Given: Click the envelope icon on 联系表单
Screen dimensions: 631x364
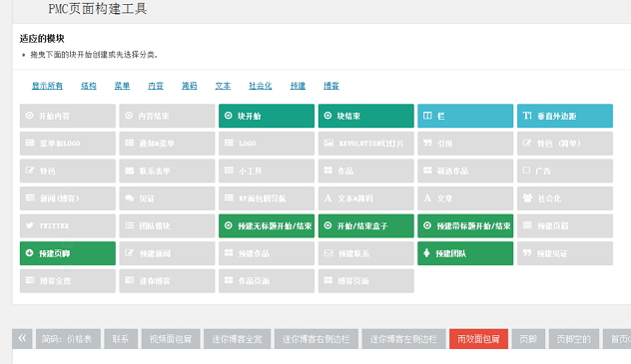Looking at the screenshot, I should 130,171.
